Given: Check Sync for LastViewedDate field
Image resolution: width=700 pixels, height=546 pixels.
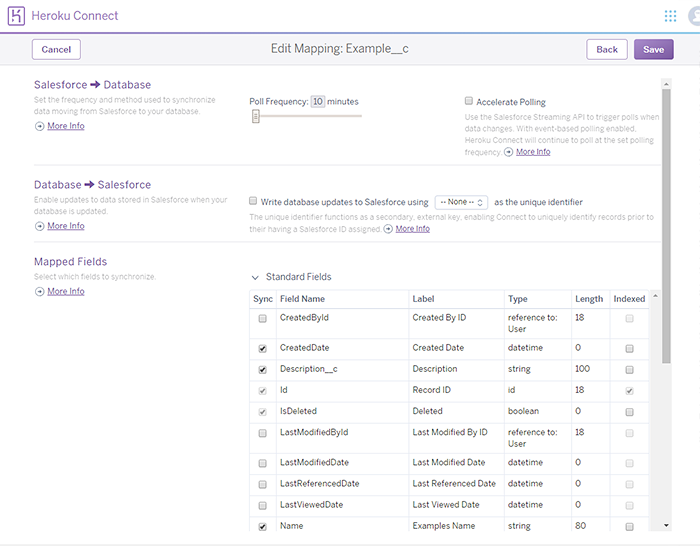Looking at the screenshot, I should [262, 505].
